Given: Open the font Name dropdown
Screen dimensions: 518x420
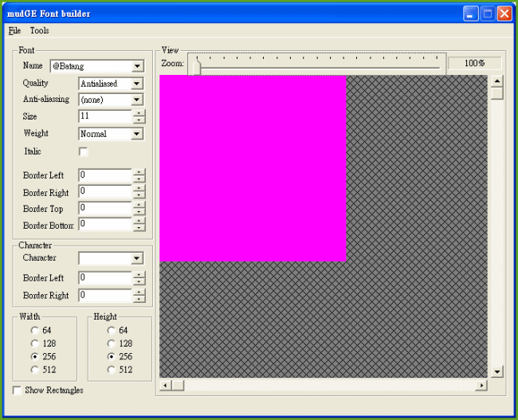Looking at the screenshot, I should pyautogui.click(x=137, y=66).
